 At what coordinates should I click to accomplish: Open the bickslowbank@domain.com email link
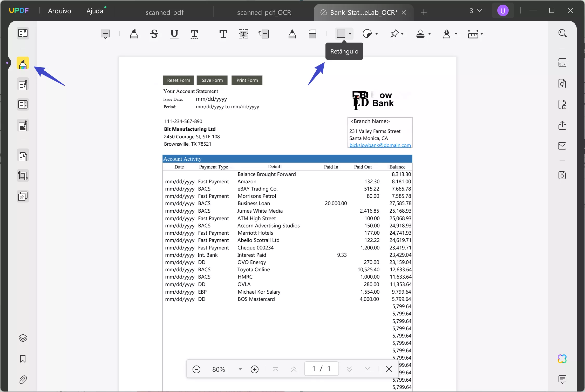click(380, 145)
